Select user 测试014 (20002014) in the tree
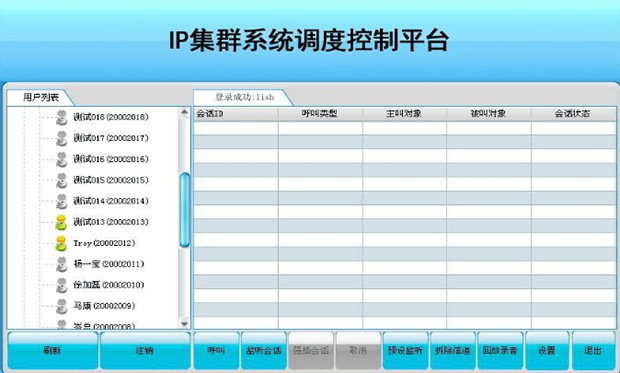 point(111,201)
